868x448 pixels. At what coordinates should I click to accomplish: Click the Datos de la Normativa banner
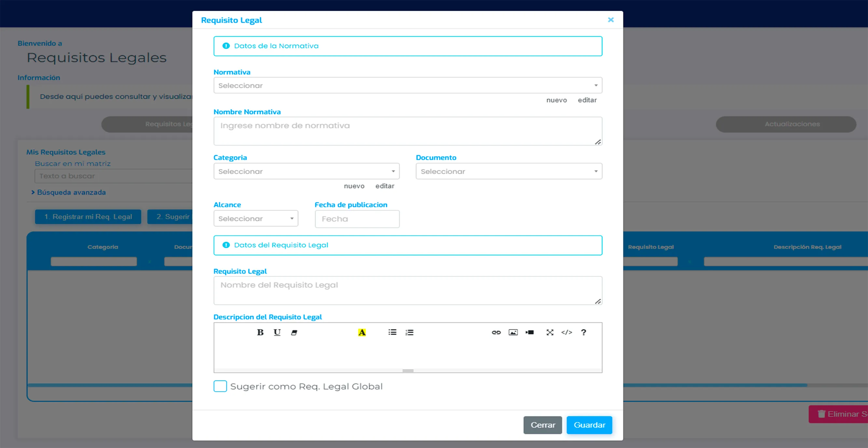tap(408, 46)
